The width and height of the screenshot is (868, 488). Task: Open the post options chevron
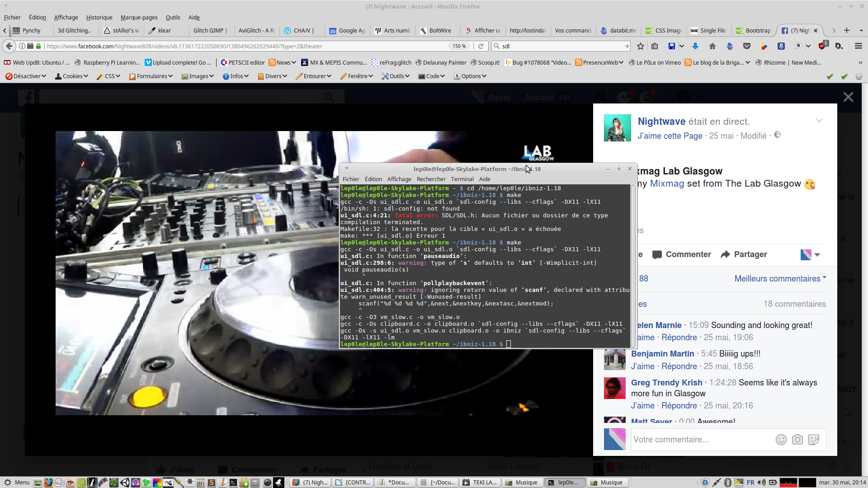(x=819, y=121)
